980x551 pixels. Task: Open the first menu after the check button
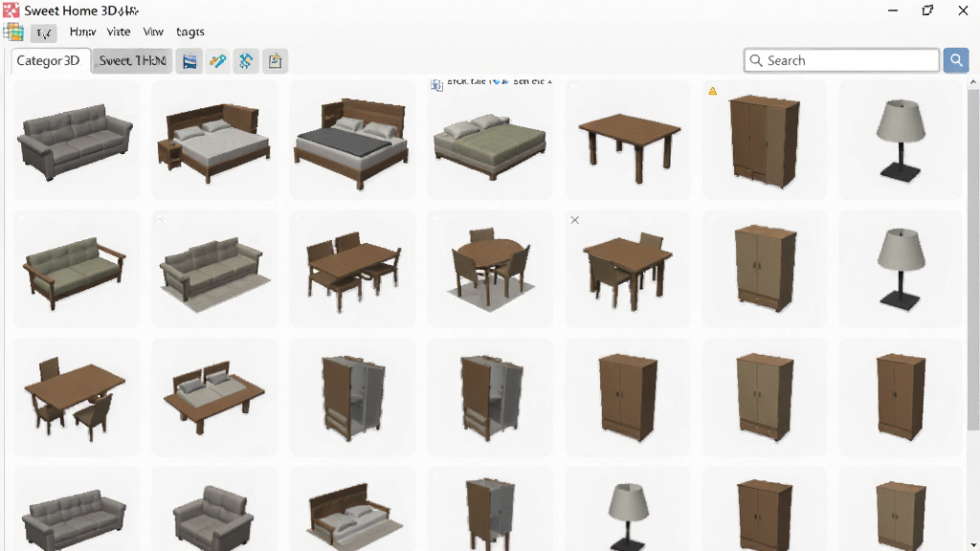click(82, 32)
